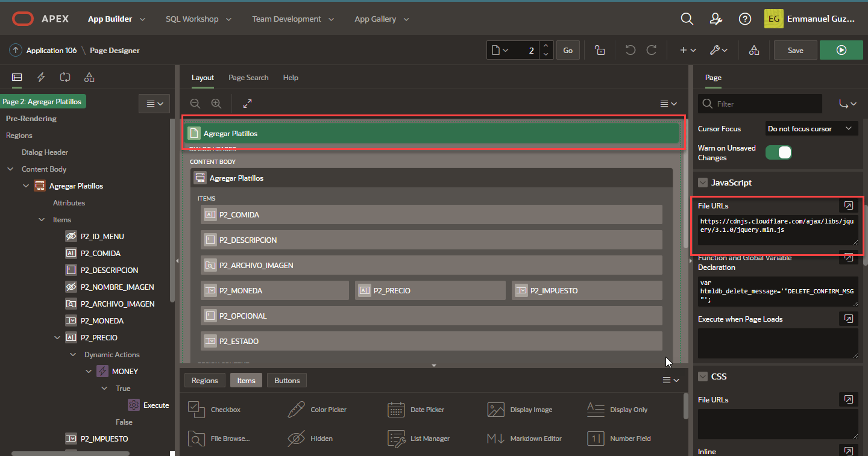Toggle Warn on Unsaved Changes switch
The image size is (868, 456).
tap(779, 152)
